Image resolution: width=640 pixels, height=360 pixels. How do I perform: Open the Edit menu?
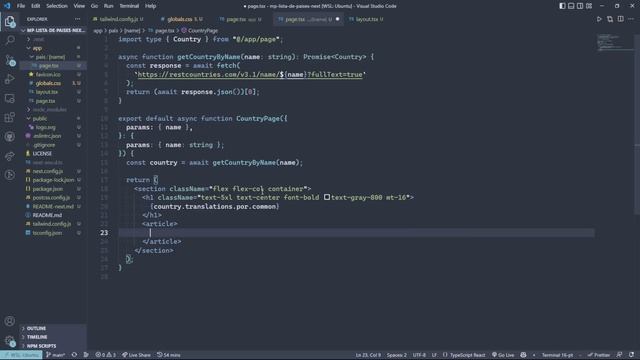click(x=36, y=6)
